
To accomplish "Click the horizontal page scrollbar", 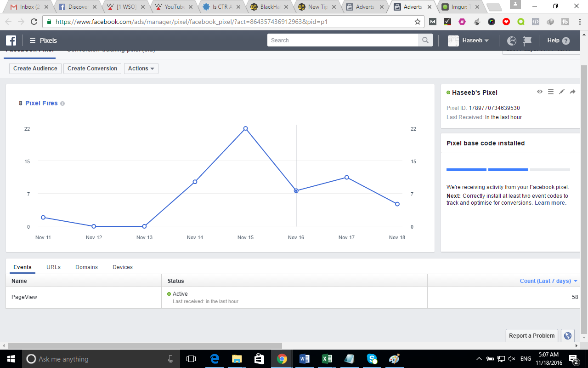I will pyautogui.click(x=145, y=345).
